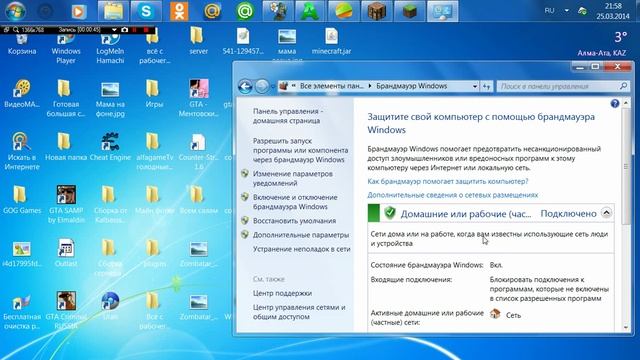This screenshot has height=360, width=640.
Task: Select the Игры folder
Action: coord(154,93)
